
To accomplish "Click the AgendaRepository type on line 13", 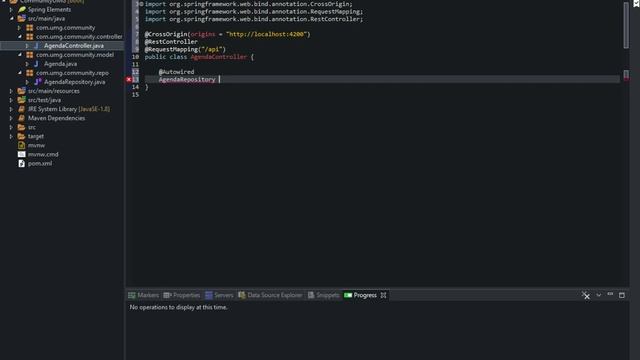I will (x=187, y=79).
